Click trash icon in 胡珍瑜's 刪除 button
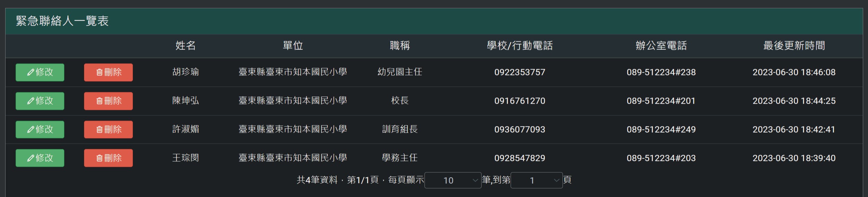 pos(99,72)
